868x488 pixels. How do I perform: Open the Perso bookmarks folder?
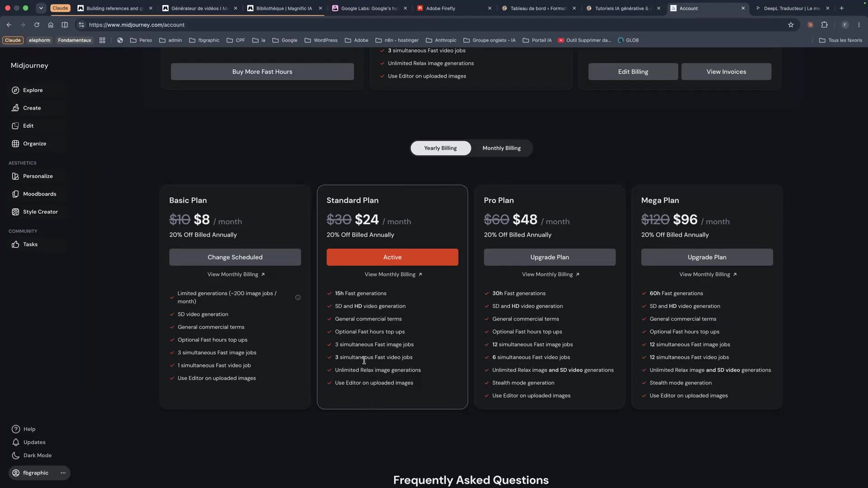click(141, 40)
